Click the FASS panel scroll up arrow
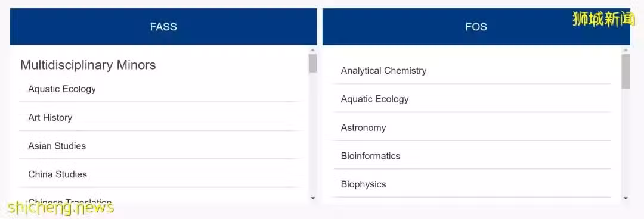644x219 pixels. point(312,51)
